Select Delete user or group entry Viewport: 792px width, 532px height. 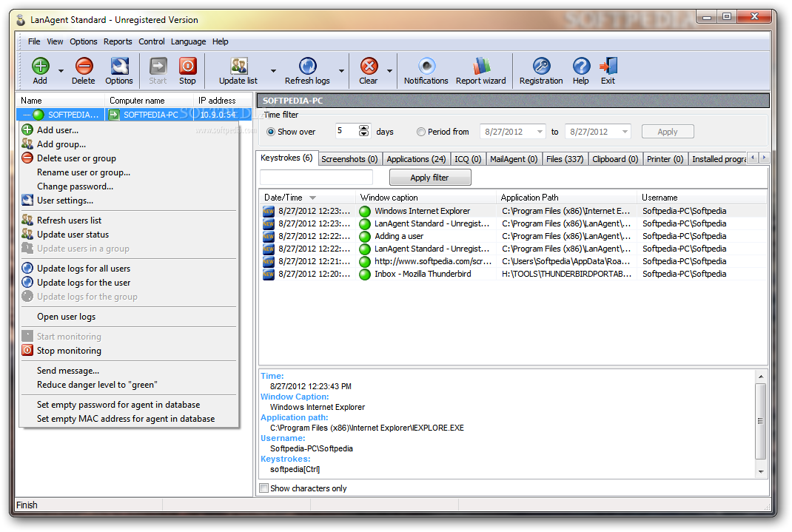(76, 158)
